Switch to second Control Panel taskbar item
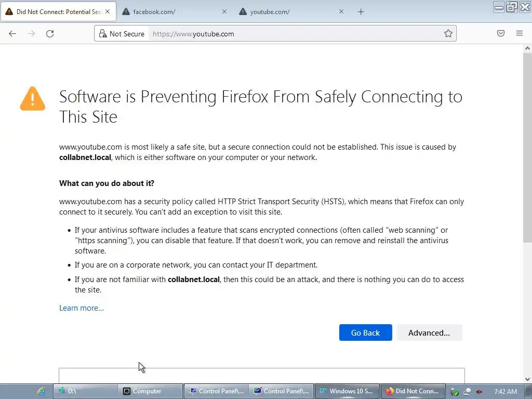532x399 pixels. coord(281,391)
